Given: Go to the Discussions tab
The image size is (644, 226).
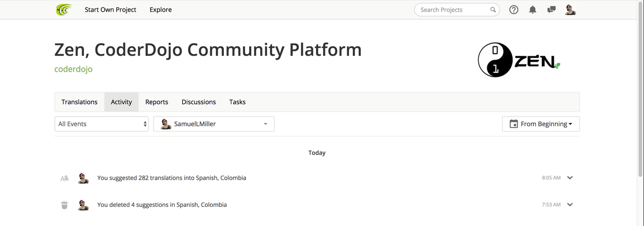Looking at the screenshot, I should [x=199, y=102].
